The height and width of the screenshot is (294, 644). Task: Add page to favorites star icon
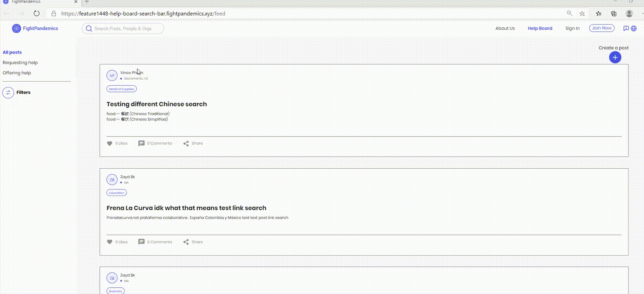pos(582,13)
